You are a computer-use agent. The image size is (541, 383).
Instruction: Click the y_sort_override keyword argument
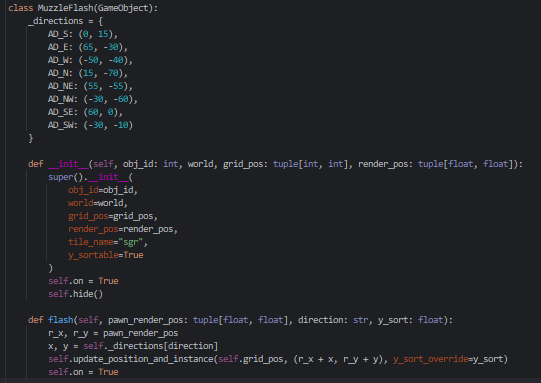pyautogui.click(x=431, y=359)
